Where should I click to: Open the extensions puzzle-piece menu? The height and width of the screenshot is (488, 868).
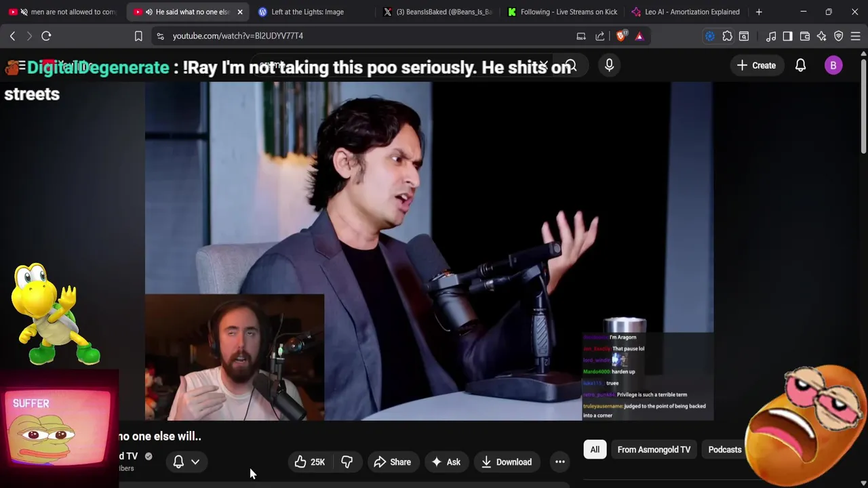[727, 36]
